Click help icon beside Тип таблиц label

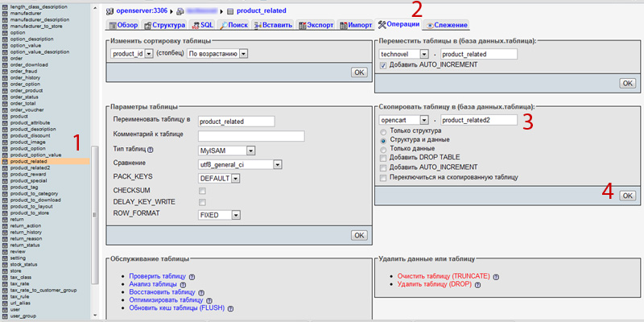[x=150, y=150]
